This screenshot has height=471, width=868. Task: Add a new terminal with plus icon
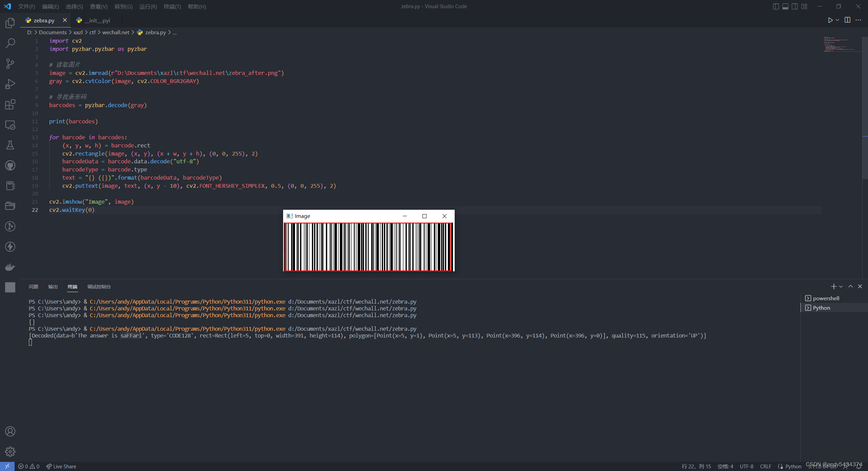(x=833, y=287)
